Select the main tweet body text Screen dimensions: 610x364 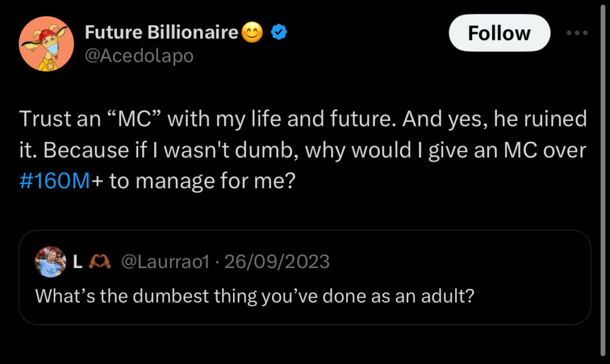click(x=298, y=149)
